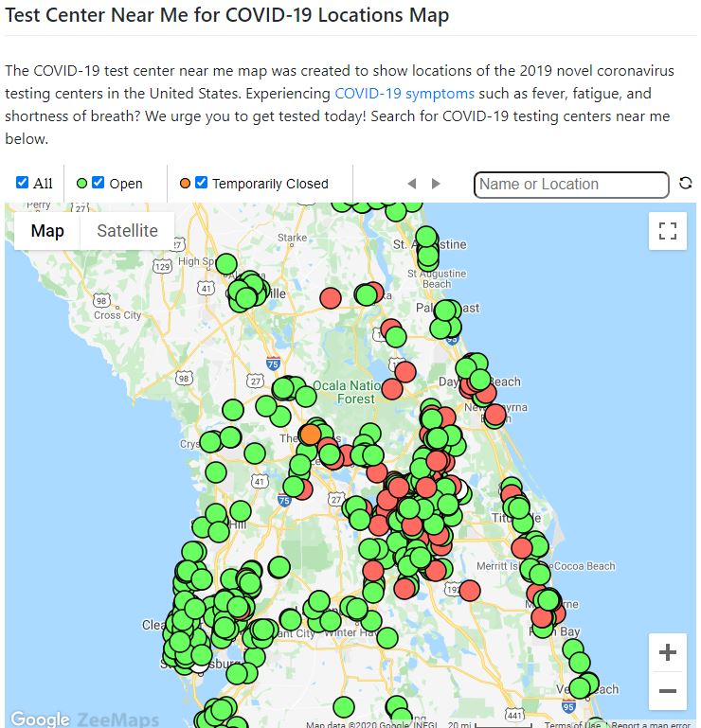Click the left arrow to scroll legend
This screenshot has width=701, height=728.
[411, 184]
